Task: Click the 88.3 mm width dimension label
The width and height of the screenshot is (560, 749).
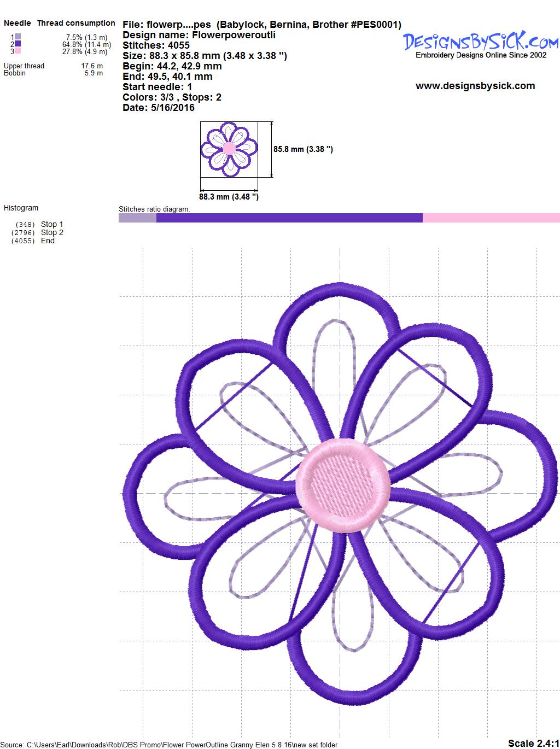Action: (229, 197)
